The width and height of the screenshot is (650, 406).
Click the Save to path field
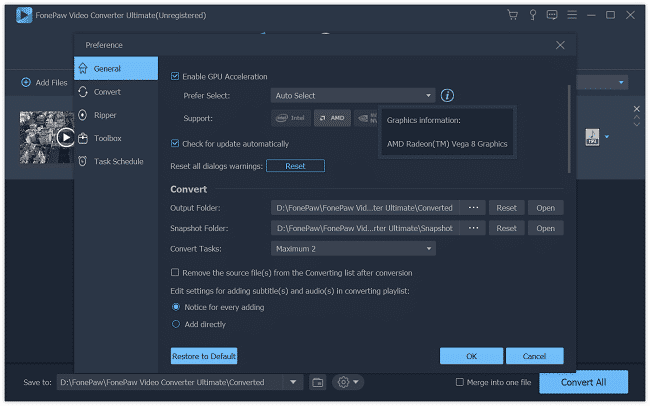pos(170,382)
